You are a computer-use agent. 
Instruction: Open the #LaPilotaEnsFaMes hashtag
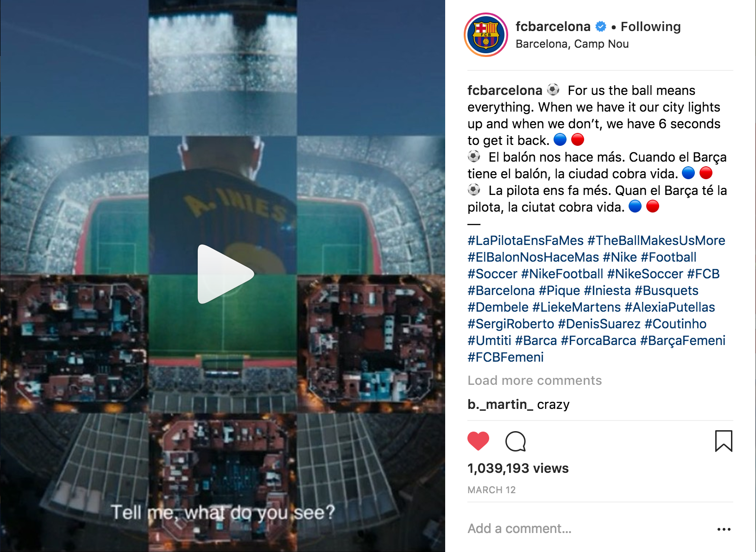coord(525,241)
